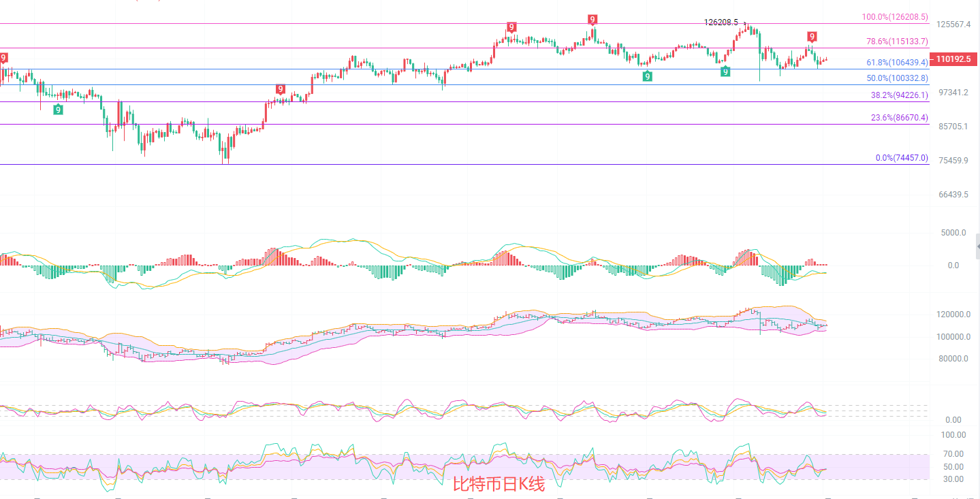Click the 23.6% Fibonacci retracement label
This screenshot has height=499, width=980.
pos(899,118)
